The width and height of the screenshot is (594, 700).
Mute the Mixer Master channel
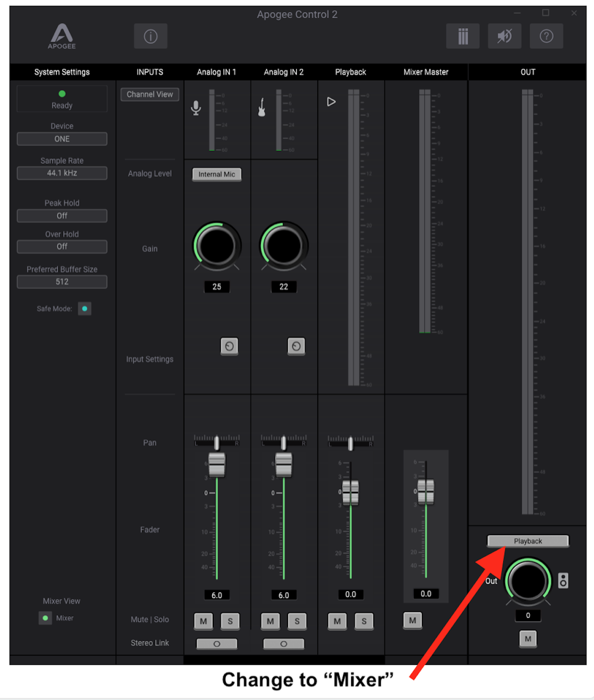pyautogui.click(x=412, y=620)
